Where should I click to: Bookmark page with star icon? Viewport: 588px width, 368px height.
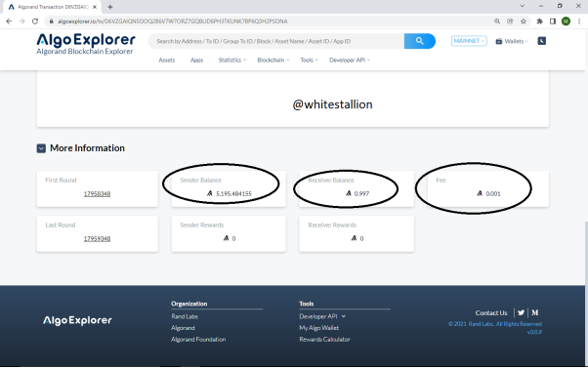524,21
